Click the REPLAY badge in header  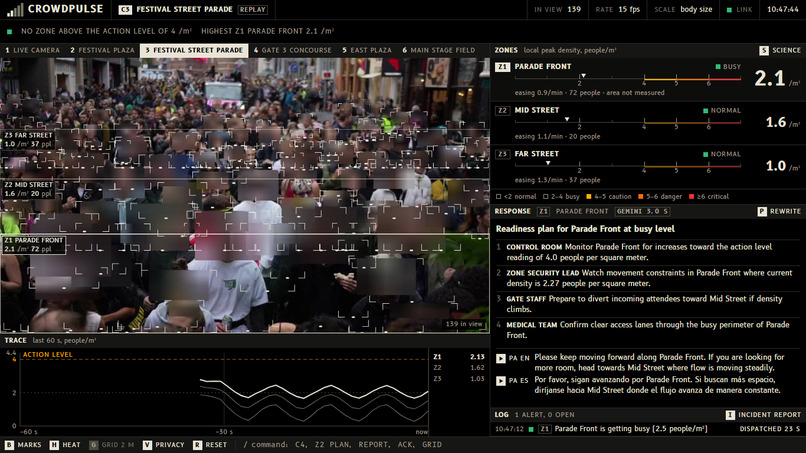point(252,9)
